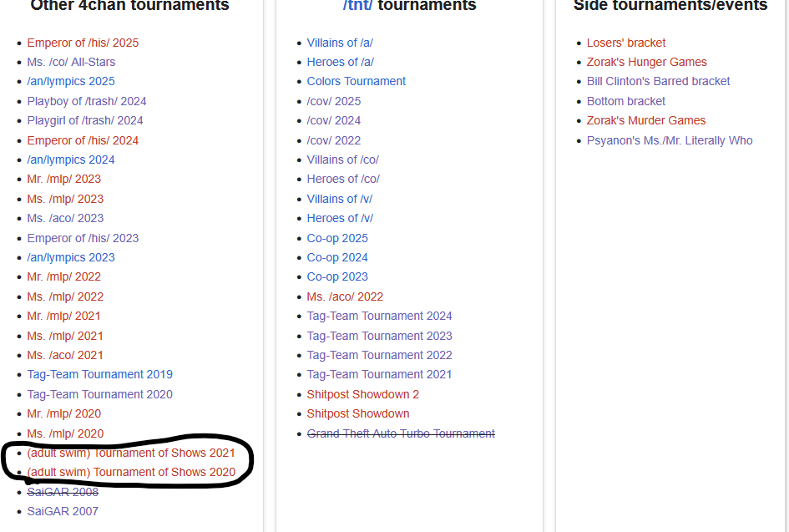Open Mr. /mlp/ 2021 link
This screenshot has height=532, width=789.
[64, 316]
